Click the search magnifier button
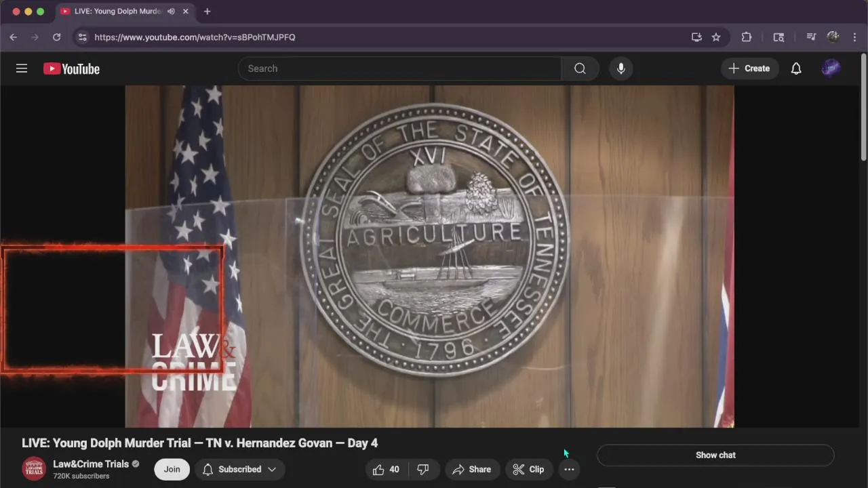This screenshot has height=488, width=868. click(580, 68)
